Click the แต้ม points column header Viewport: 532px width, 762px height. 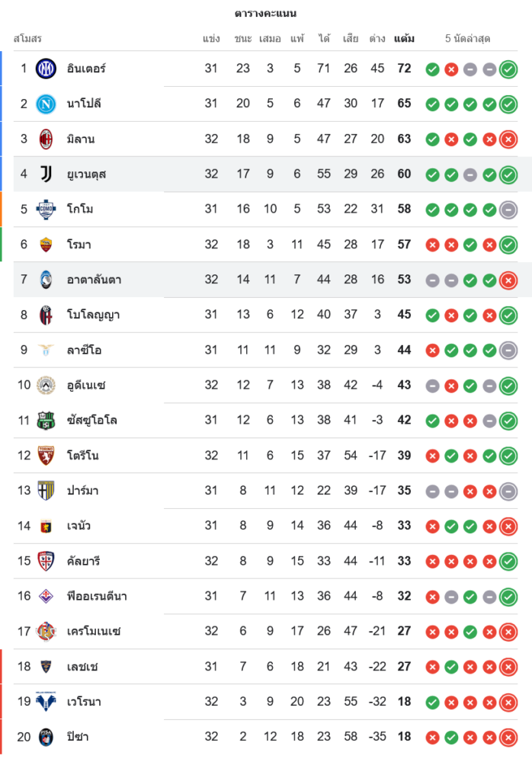click(x=404, y=38)
